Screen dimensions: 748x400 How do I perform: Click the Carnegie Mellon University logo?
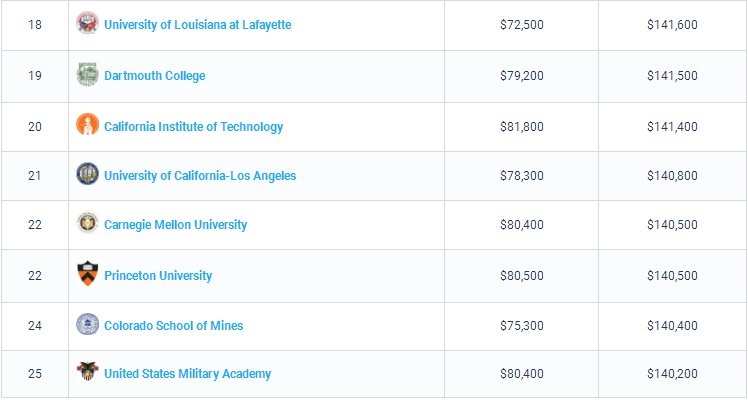point(88,224)
